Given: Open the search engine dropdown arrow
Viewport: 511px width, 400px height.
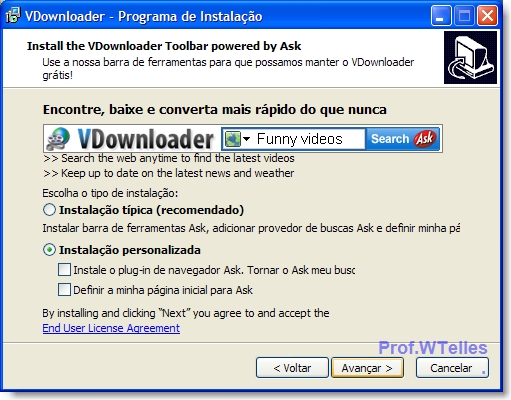Looking at the screenshot, I should coord(246,139).
